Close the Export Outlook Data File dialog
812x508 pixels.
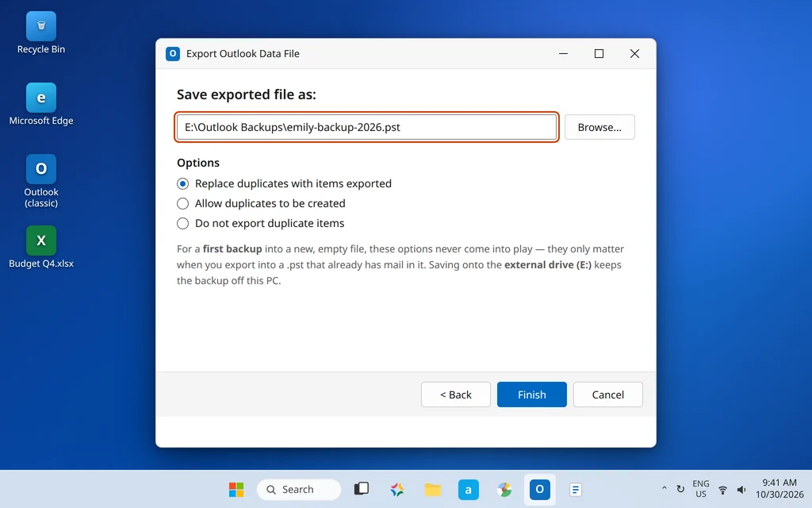click(x=634, y=53)
